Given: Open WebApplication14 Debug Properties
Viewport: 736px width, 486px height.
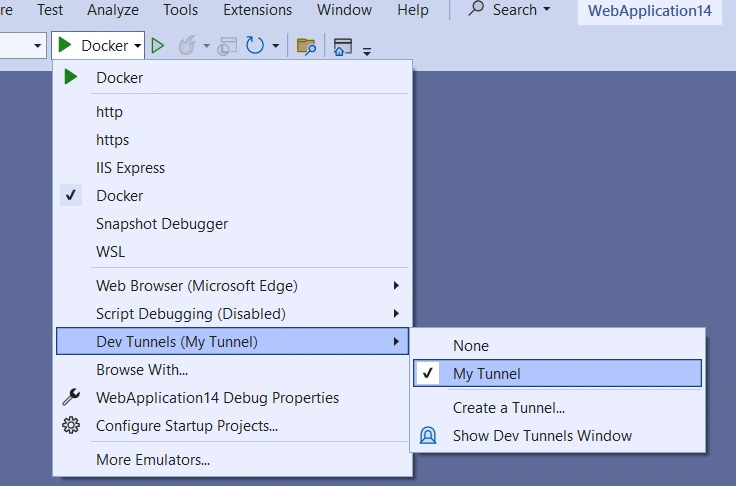Looking at the screenshot, I should click(x=232, y=398).
